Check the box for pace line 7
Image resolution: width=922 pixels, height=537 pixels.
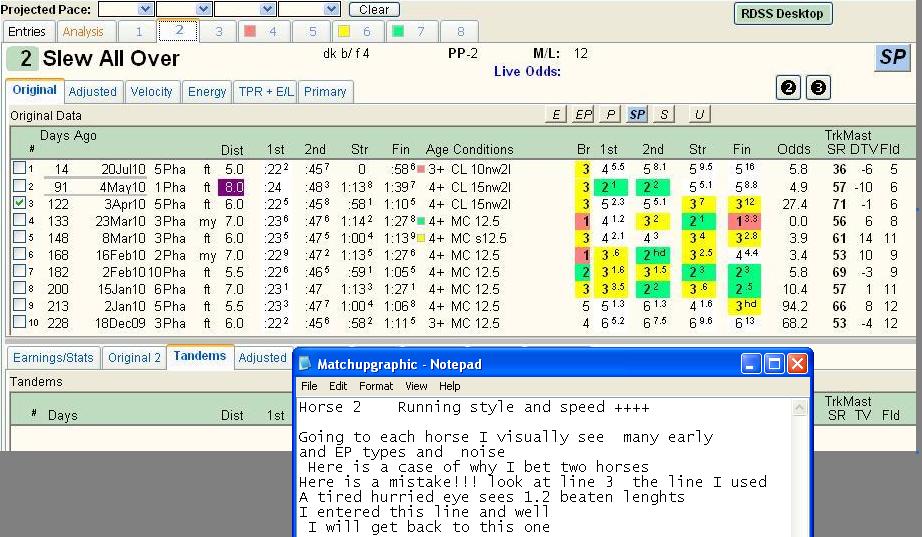[19, 271]
